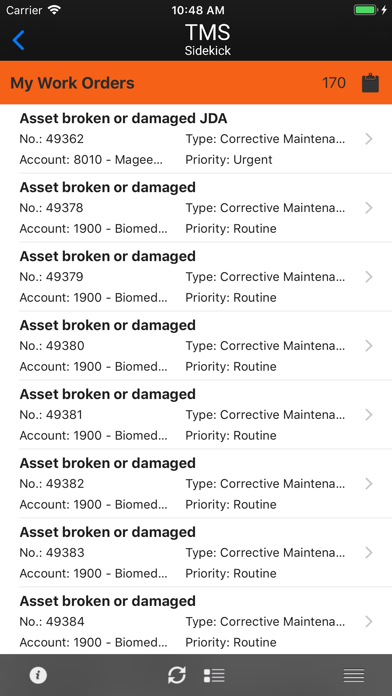The height and width of the screenshot is (696, 392).
Task: Select work order No. 49381
Action: coord(196,415)
